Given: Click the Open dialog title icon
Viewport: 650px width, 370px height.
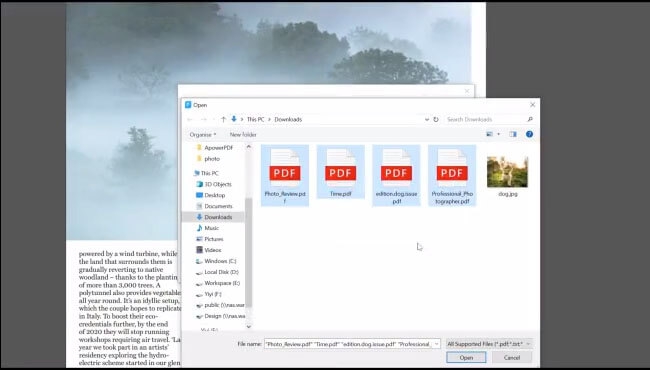Looking at the screenshot, I should pyautogui.click(x=188, y=105).
